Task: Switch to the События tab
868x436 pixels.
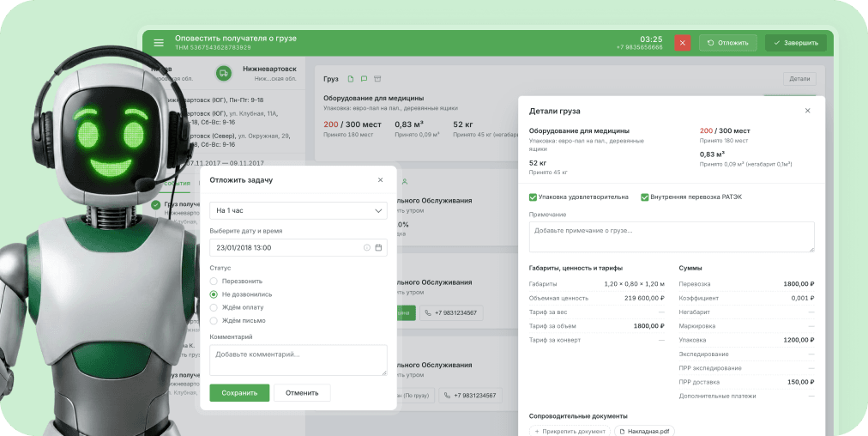Action: tap(178, 182)
